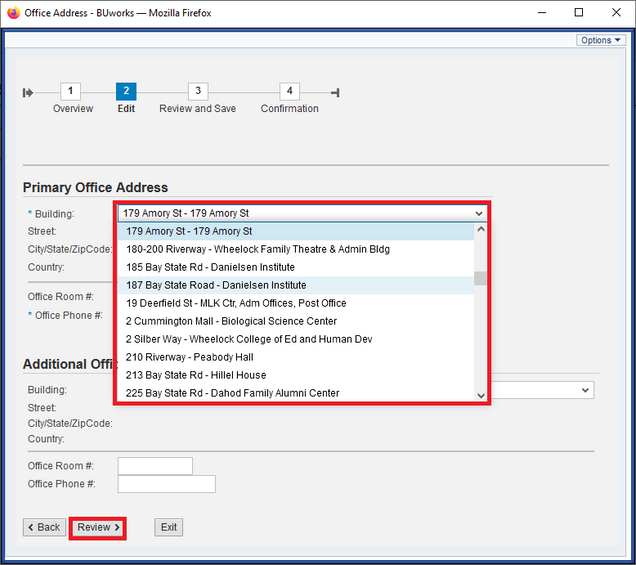Image resolution: width=636 pixels, height=565 pixels.
Task: Jump to step 3 Review and Save
Action: point(198,91)
